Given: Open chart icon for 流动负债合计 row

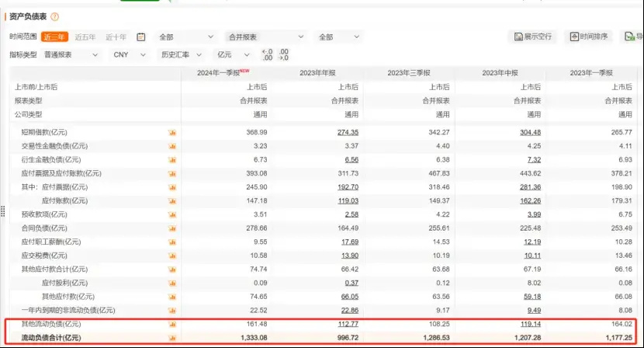Looking at the screenshot, I should (172, 338).
